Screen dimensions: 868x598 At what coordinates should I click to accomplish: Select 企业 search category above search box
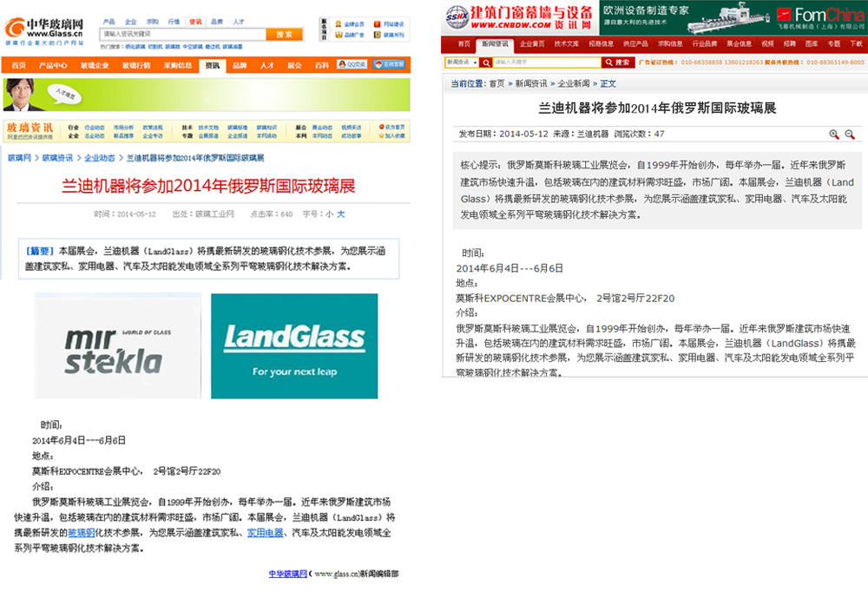point(130,21)
